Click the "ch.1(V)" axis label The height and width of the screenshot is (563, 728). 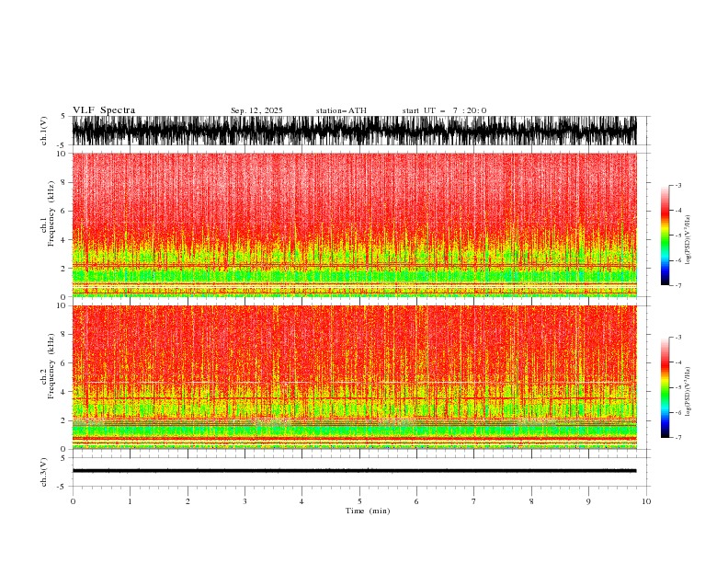[x=44, y=131]
